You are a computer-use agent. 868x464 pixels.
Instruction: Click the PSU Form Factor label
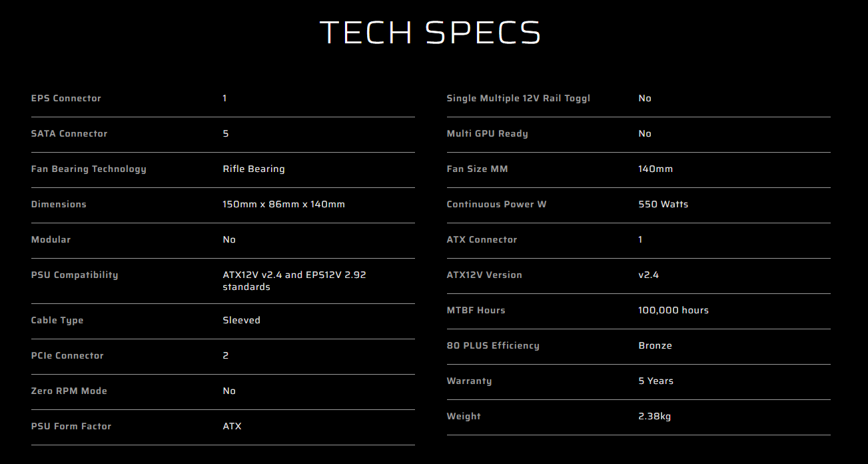coord(71,426)
